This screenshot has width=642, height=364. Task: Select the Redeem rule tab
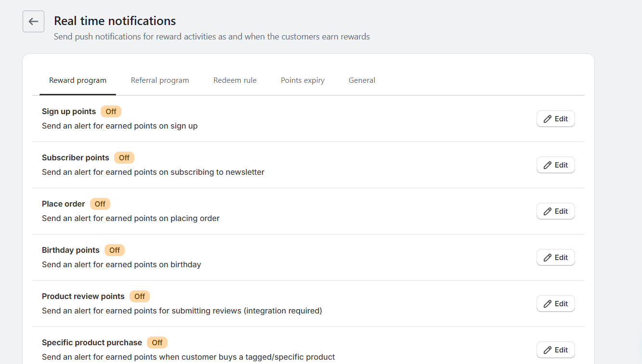click(x=235, y=80)
